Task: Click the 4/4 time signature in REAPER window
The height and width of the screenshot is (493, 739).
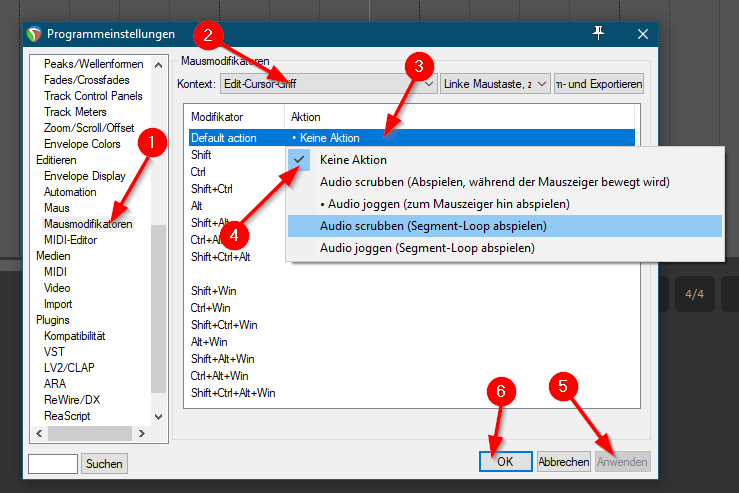Action: click(x=694, y=294)
